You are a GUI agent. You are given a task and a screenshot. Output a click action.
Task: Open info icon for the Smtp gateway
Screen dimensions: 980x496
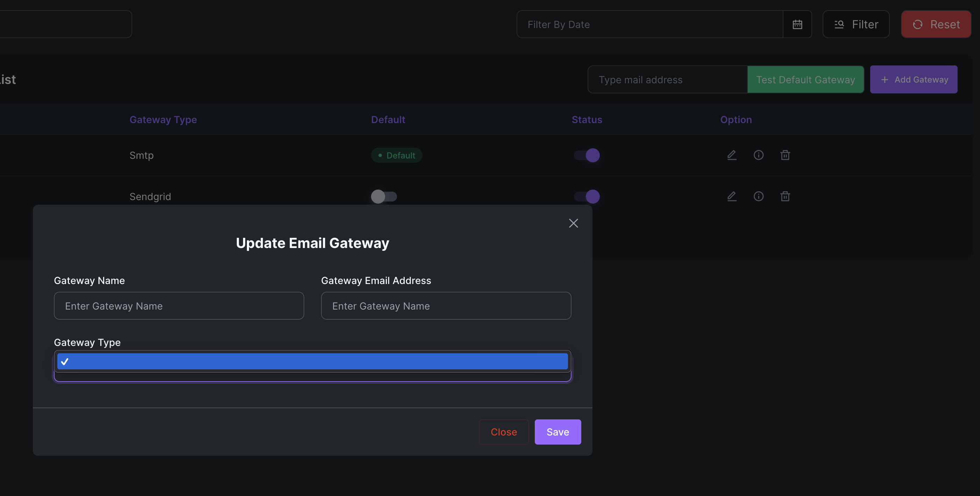(x=758, y=155)
